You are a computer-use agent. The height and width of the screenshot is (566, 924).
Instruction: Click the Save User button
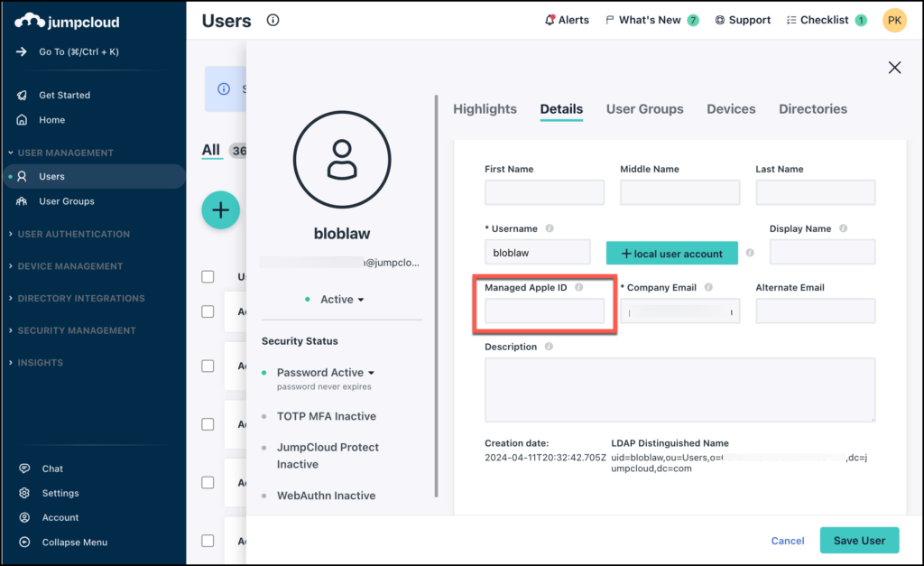[x=859, y=540]
